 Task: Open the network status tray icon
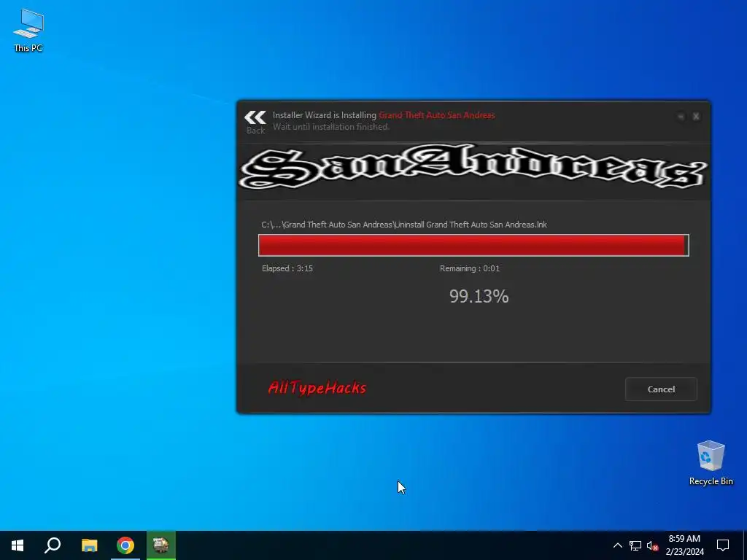click(635, 545)
